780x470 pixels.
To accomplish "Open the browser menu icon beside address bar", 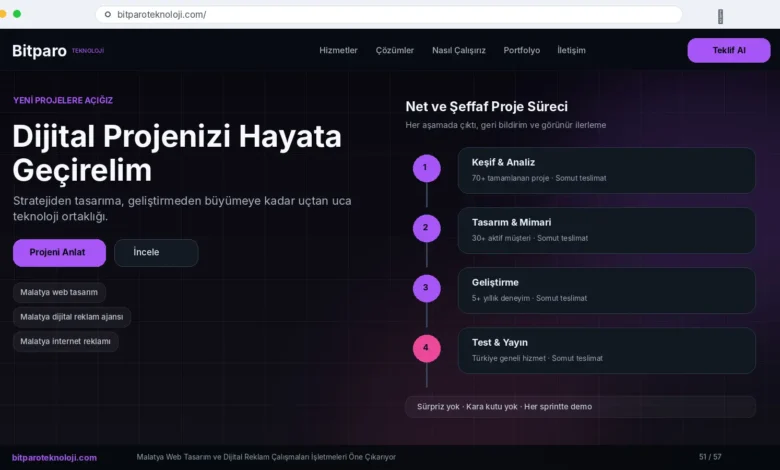I will pyautogui.click(x=720, y=16).
